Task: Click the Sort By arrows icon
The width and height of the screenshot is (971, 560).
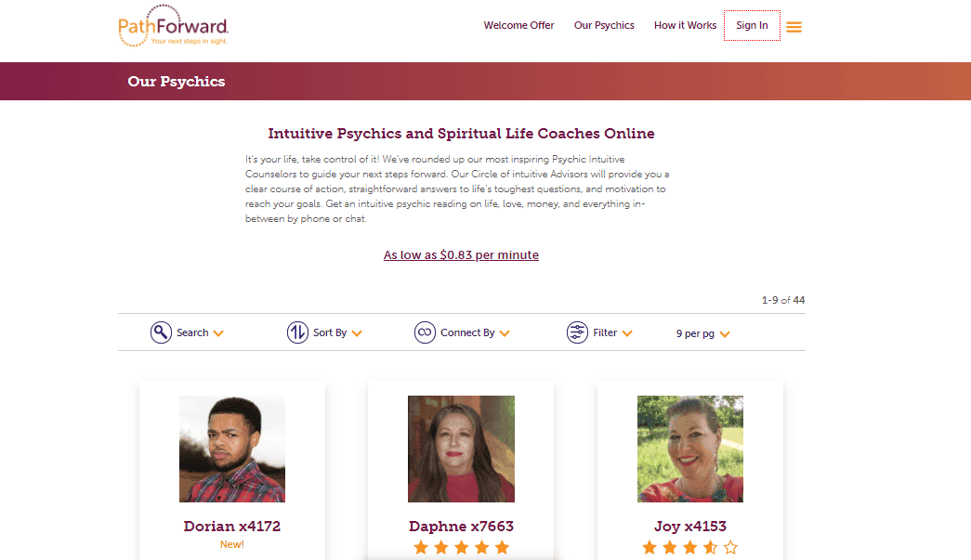Action: pyautogui.click(x=297, y=332)
